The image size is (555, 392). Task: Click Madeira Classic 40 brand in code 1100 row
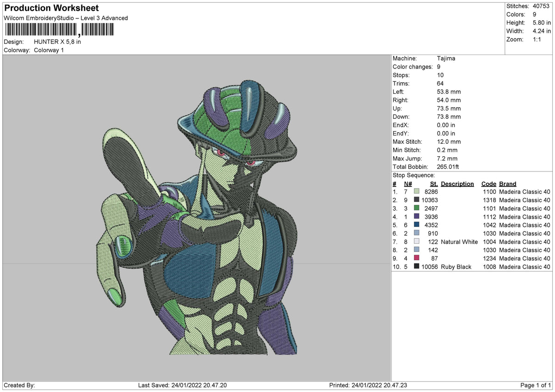pos(524,191)
